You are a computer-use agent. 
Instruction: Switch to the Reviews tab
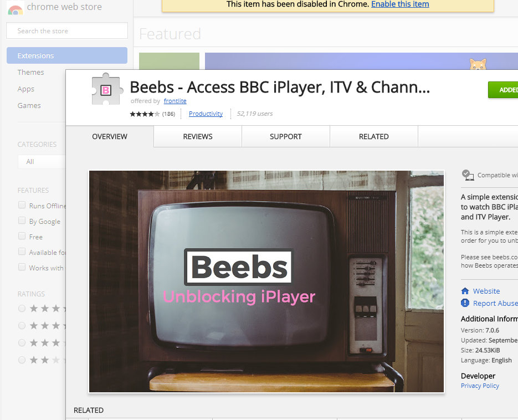click(x=198, y=136)
